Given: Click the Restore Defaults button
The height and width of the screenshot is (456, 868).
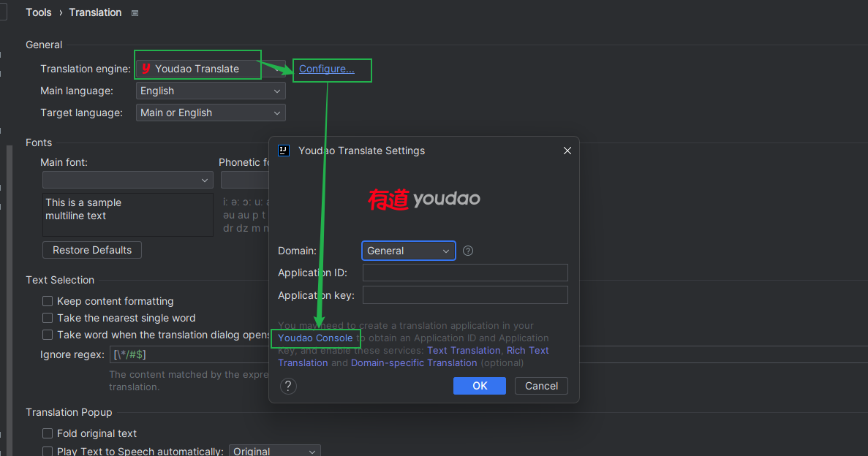Looking at the screenshot, I should tap(92, 250).
